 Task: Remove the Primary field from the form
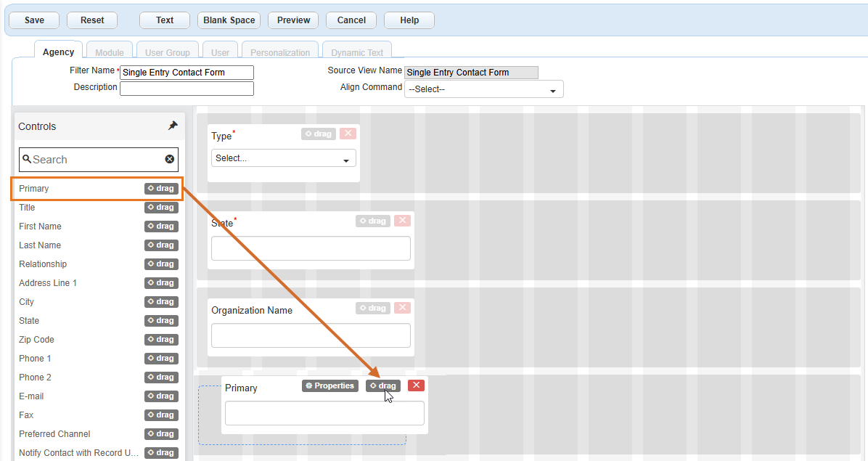[x=416, y=385]
